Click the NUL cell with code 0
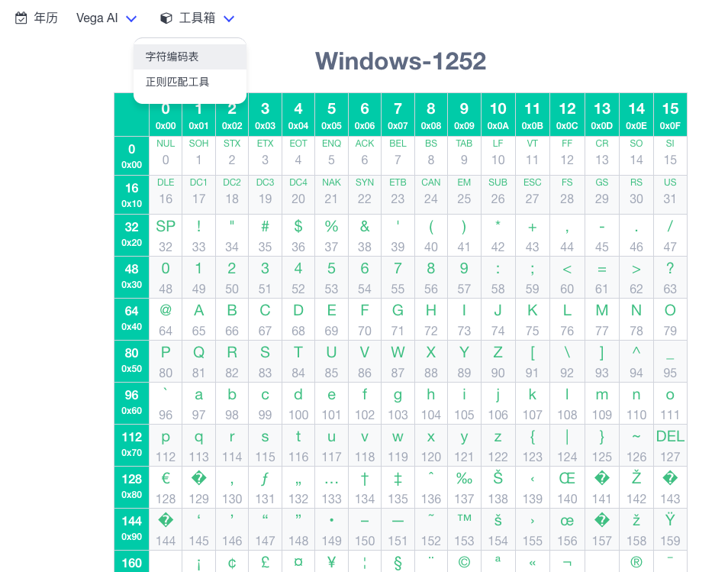Image resolution: width=728 pixels, height=572 pixels. (166, 156)
